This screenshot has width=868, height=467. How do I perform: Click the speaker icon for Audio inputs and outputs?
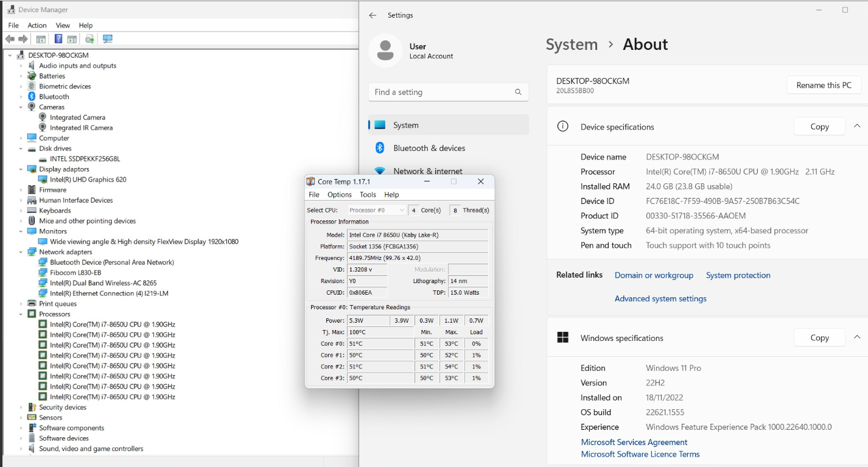[x=32, y=65]
